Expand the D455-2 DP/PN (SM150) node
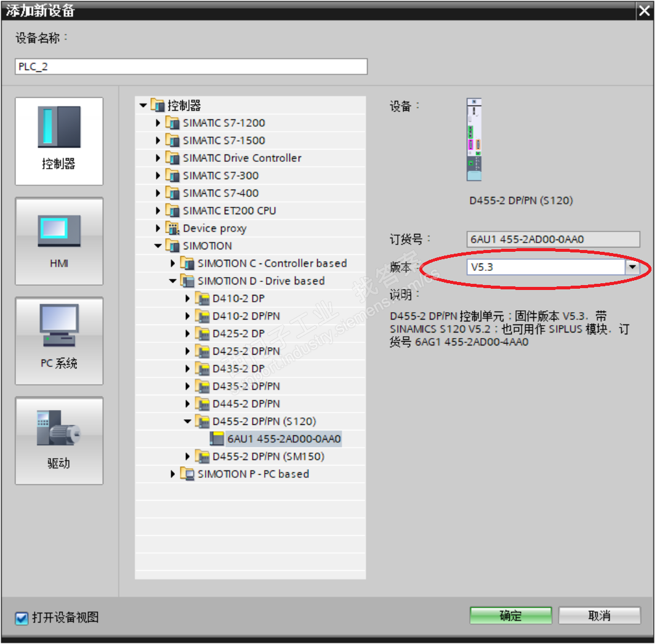The image size is (657, 644). (x=188, y=456)
